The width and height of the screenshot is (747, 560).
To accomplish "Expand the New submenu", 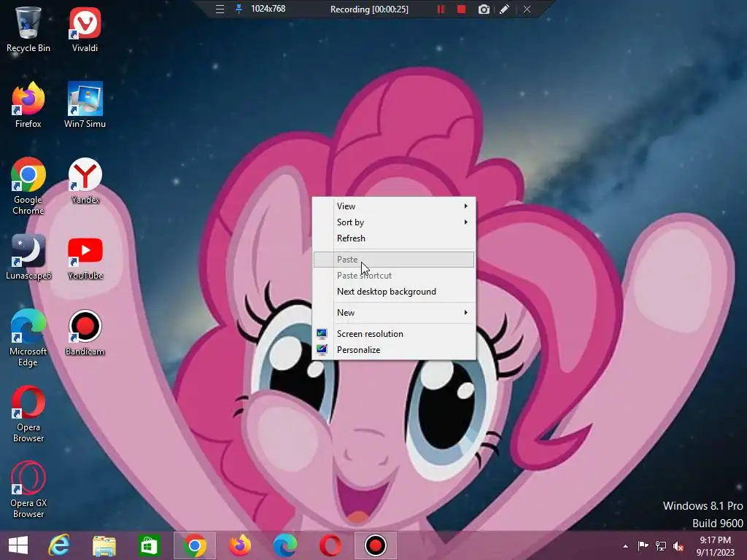I will coord(394,313).
